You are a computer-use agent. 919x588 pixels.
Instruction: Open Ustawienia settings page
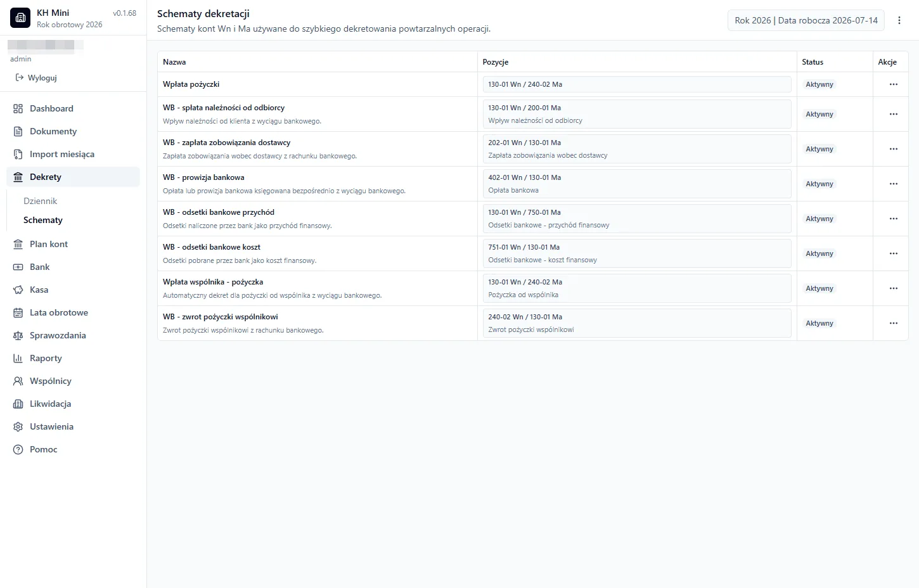[73, 426]
